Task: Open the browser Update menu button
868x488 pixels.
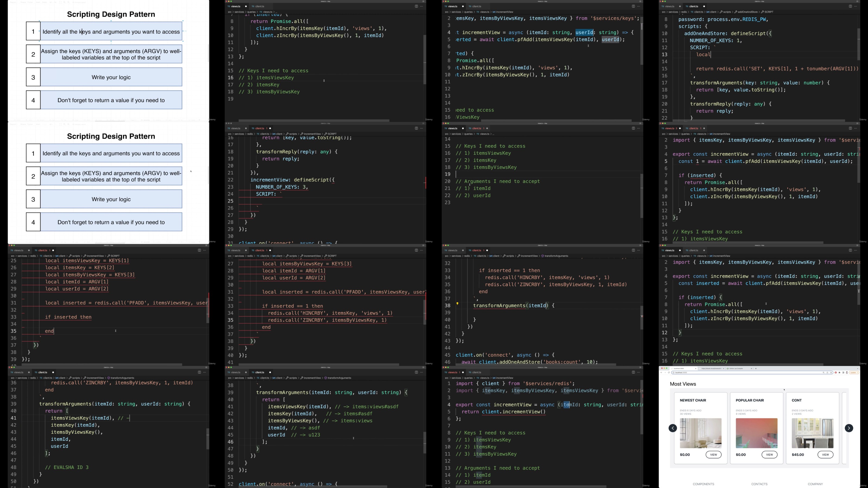Action: (x=853, y=373)
